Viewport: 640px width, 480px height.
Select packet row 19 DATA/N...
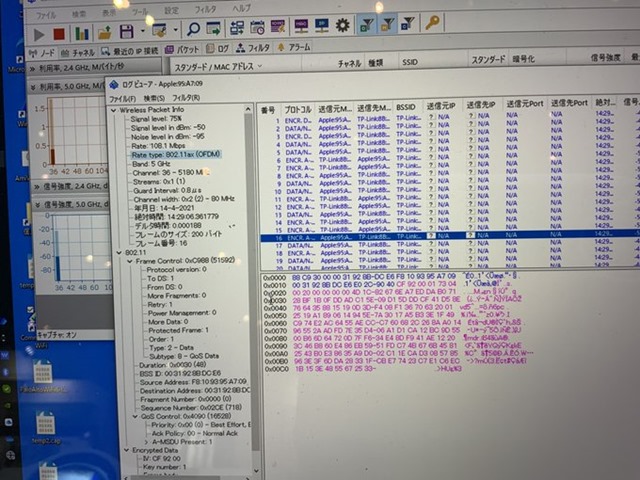pos(449,260)
